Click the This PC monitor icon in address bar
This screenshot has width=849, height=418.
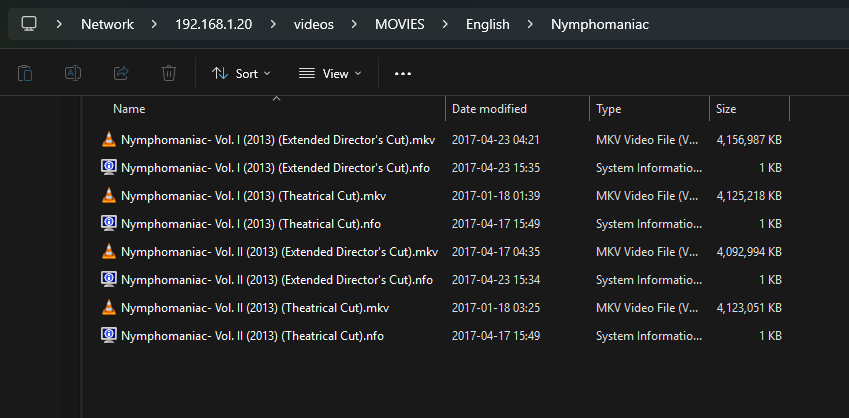30,24
